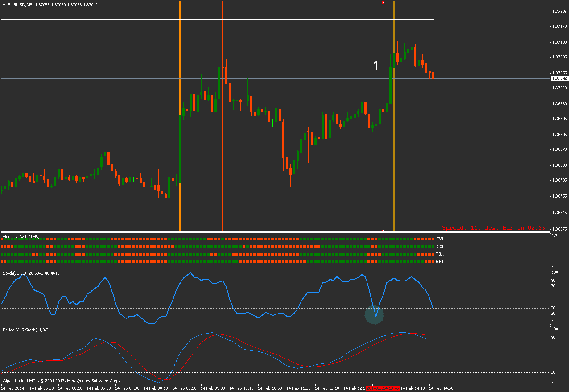The height and width of the screenshot is (392, 569).
Task: Click the 14 Feb 14:10 time label
Action: pyautogui.click(x=412, y=388)
